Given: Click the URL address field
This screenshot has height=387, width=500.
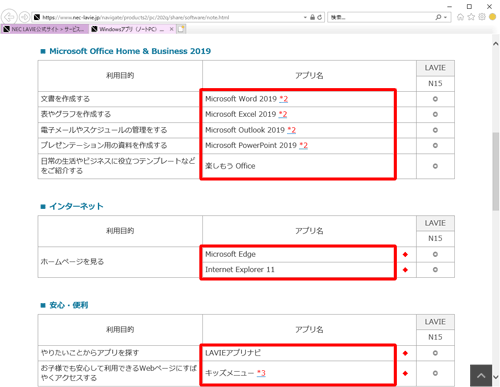Looking at the screenshot, I should point(167,17).
